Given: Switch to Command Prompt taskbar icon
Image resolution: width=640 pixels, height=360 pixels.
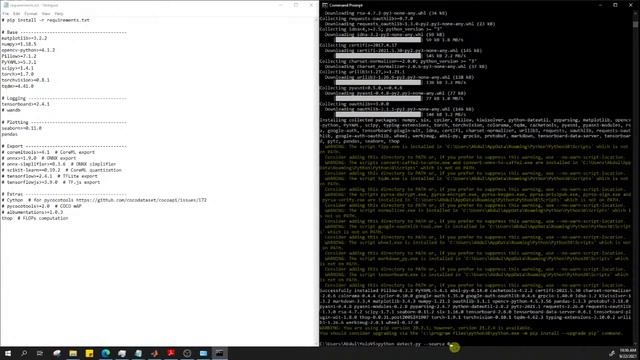Looking at the screenshot, I should (220, 353).
